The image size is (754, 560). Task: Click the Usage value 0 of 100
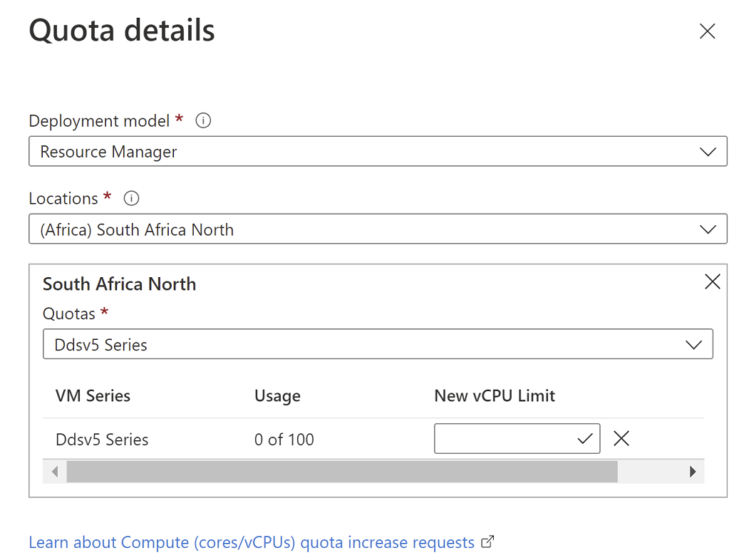click(284, 439)
